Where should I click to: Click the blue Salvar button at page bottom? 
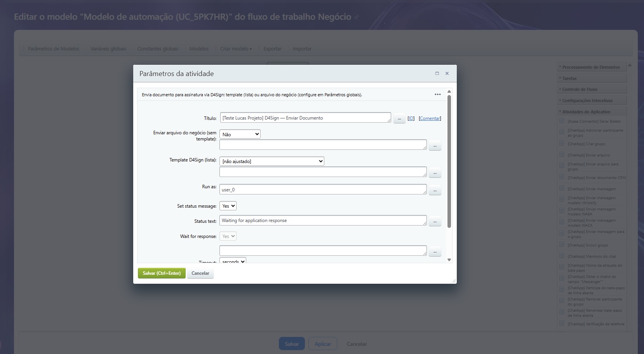tap(292, 344)
